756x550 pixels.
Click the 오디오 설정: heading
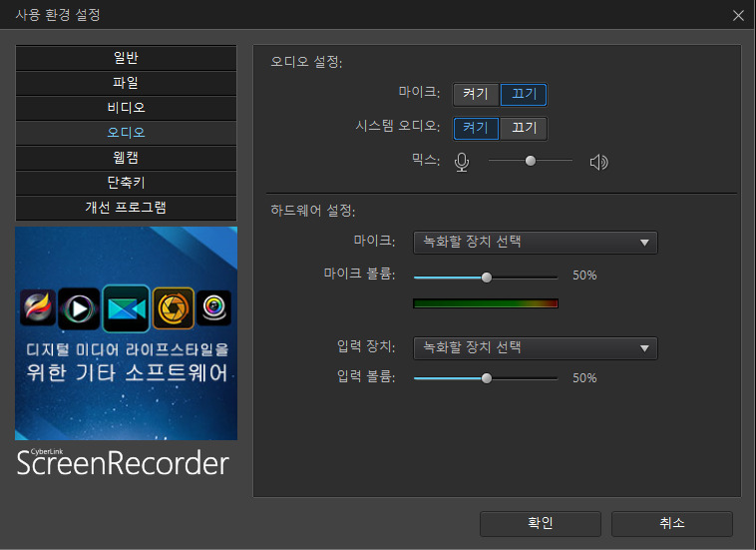coord(306,62)
